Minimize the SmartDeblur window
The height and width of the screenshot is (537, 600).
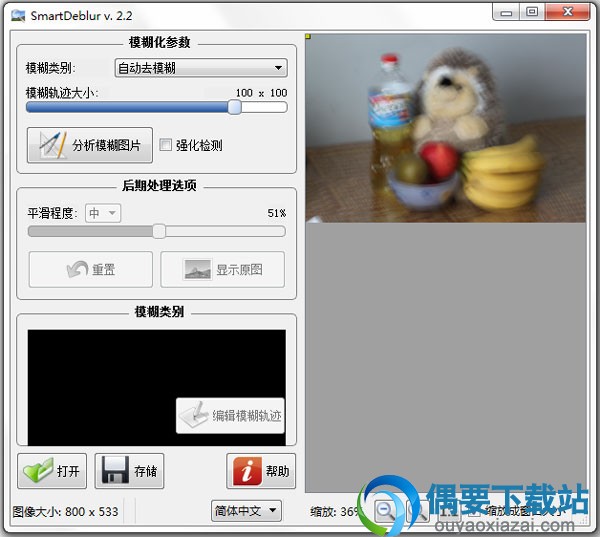pos(506,12)
